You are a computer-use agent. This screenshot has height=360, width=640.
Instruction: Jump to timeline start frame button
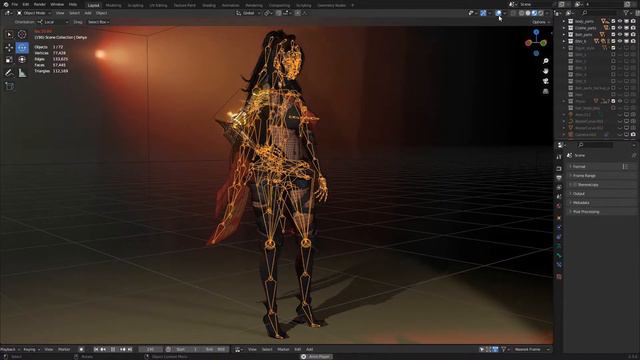coord(96,349)
